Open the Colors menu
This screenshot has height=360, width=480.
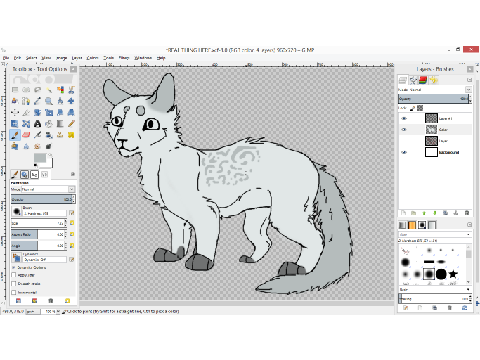click(x=92, y=58)
